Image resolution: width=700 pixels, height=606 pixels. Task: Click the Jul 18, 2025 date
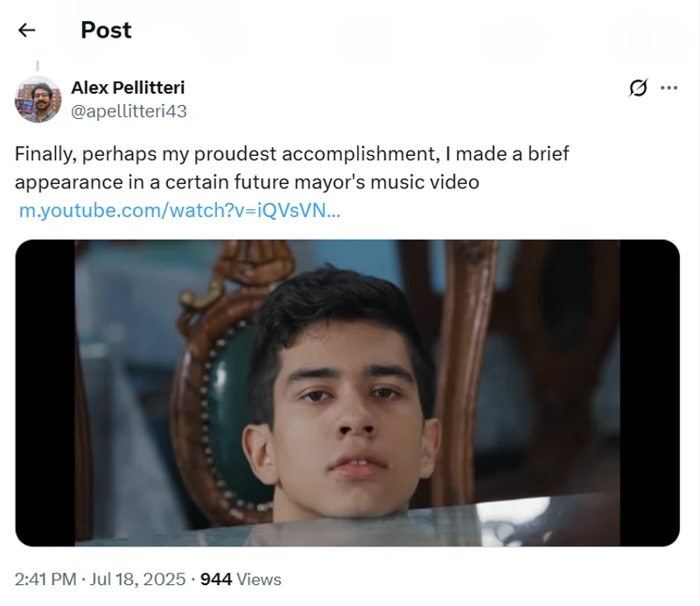137,580
